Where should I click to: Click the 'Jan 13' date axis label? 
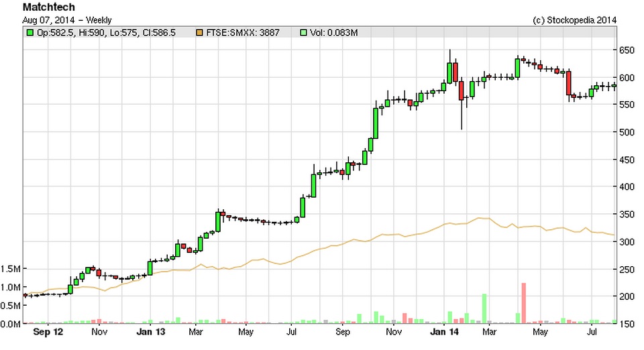coord(150,332)
